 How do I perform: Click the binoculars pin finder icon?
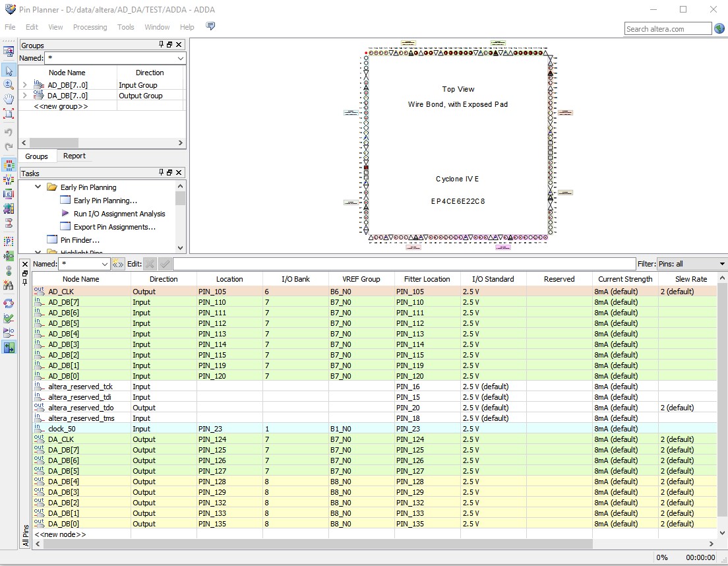pos(9,285)
